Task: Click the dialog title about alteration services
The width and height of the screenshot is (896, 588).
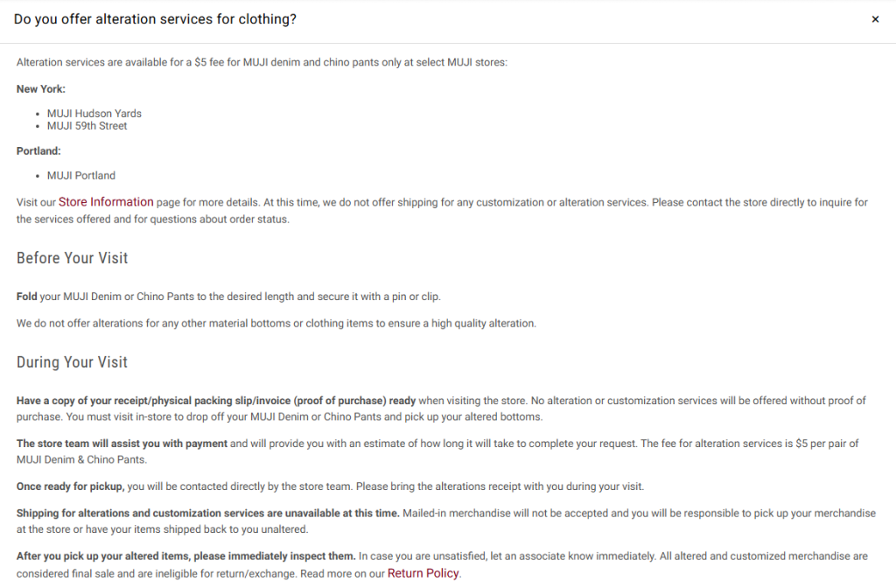Action: click(155, 19)
